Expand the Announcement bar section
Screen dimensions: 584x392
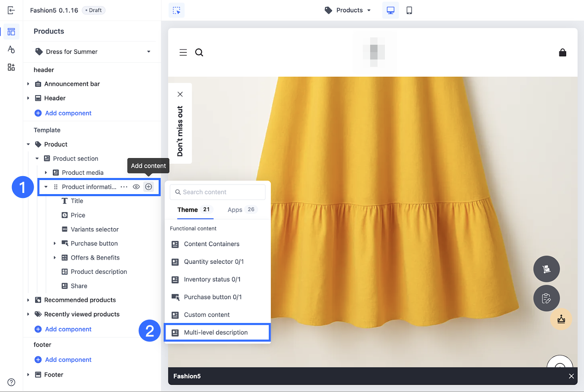pyautogui.click(x=28, y=84)
